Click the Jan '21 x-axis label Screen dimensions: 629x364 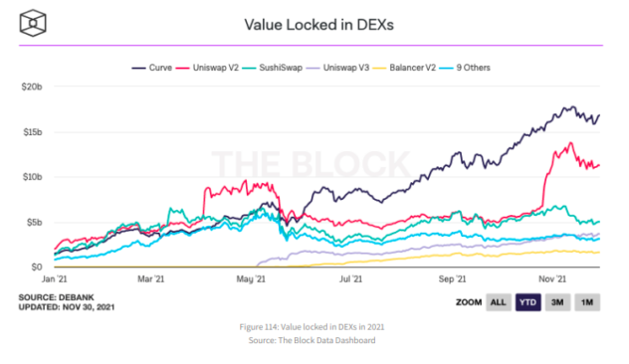(x=54, y=279)
